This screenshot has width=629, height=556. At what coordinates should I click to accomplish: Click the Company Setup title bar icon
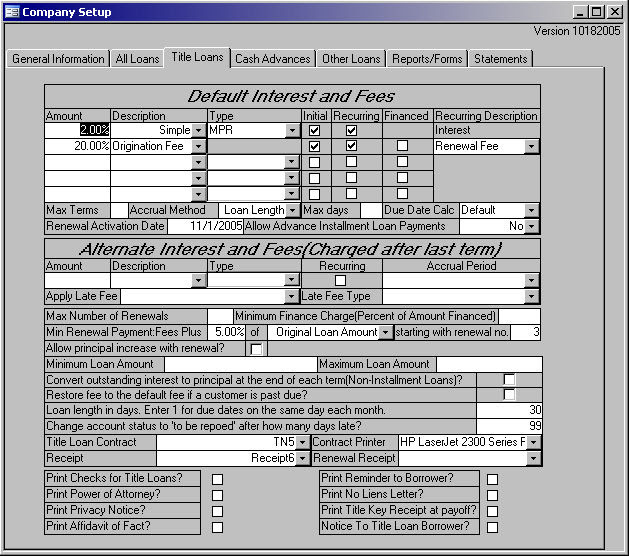[12, 12]
